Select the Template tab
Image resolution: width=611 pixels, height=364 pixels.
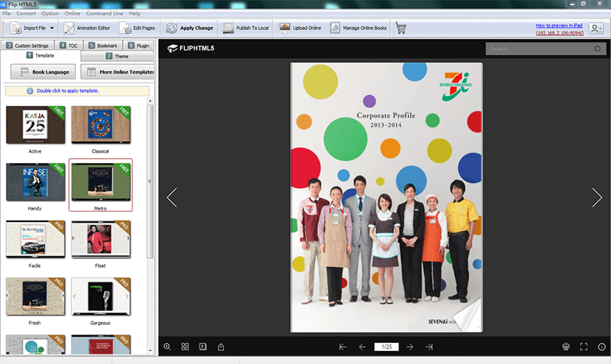40,55
